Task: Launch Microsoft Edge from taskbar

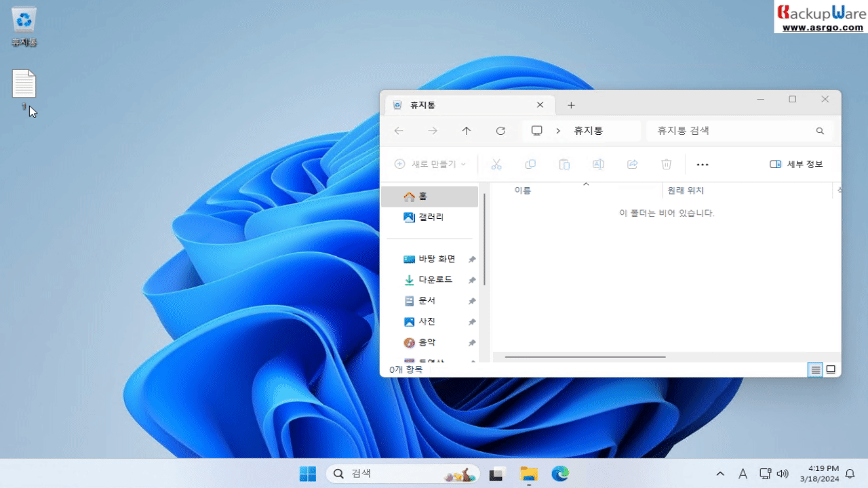Action: tap(560, 474)
